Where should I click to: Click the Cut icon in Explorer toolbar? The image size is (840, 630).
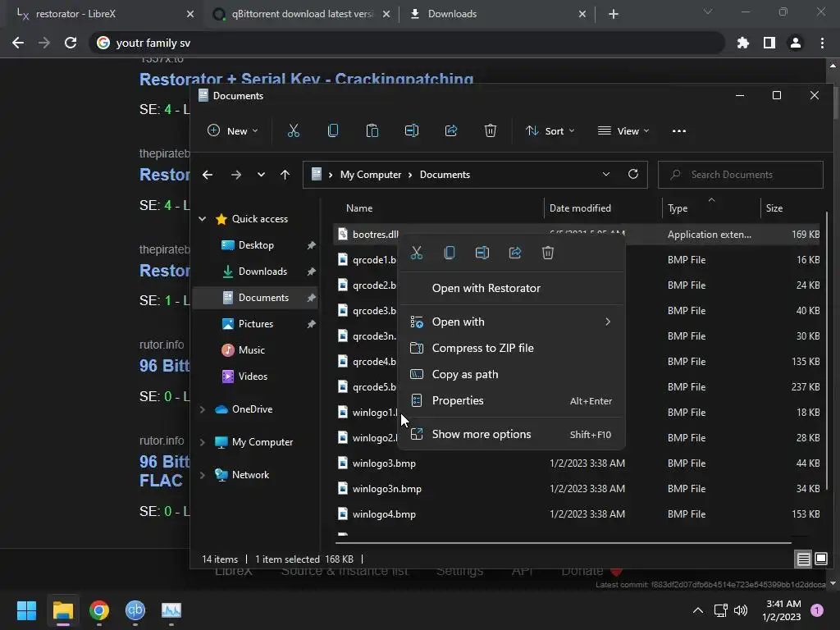tap(293, 130)
